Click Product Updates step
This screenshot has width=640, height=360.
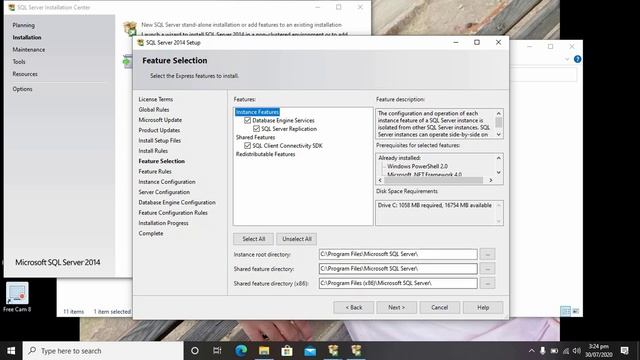click(x=159, y=130)
